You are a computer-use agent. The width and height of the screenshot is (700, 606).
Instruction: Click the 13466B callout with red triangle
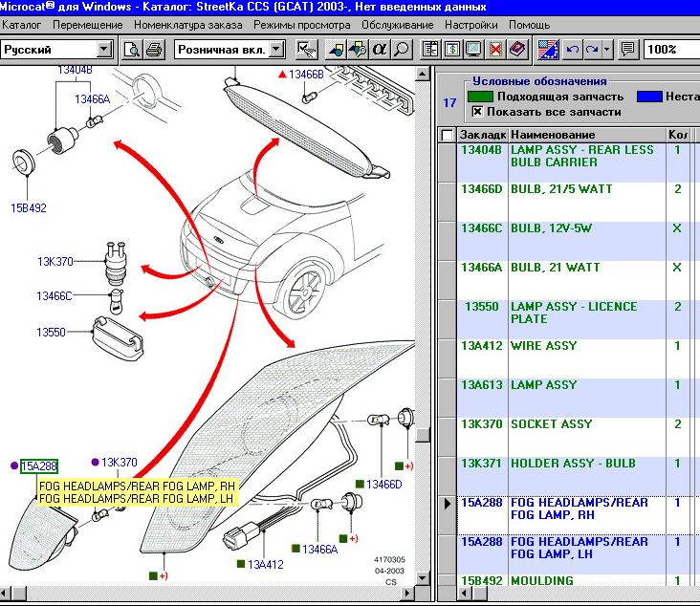click(x=306, y=75)
